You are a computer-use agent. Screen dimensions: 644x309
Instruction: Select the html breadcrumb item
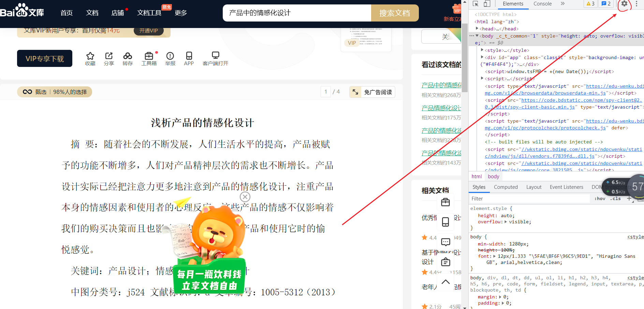(x=477, y=177)
